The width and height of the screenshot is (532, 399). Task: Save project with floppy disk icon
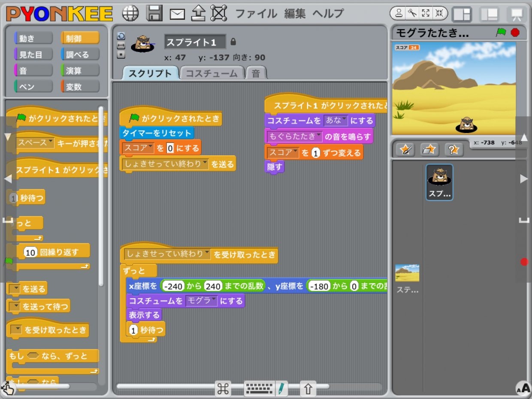154,13
